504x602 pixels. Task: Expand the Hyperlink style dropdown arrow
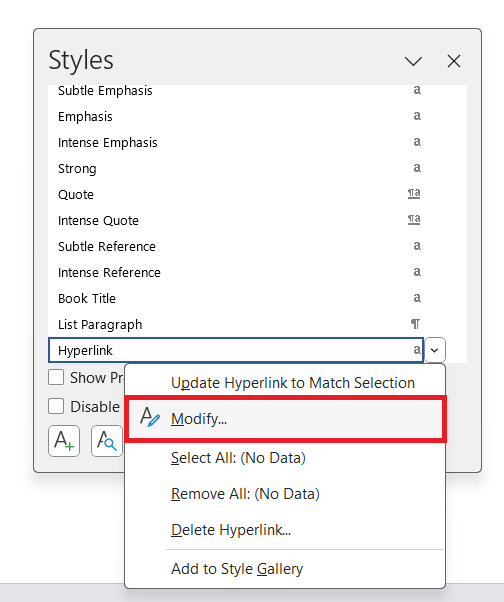(x=435, y=350)
